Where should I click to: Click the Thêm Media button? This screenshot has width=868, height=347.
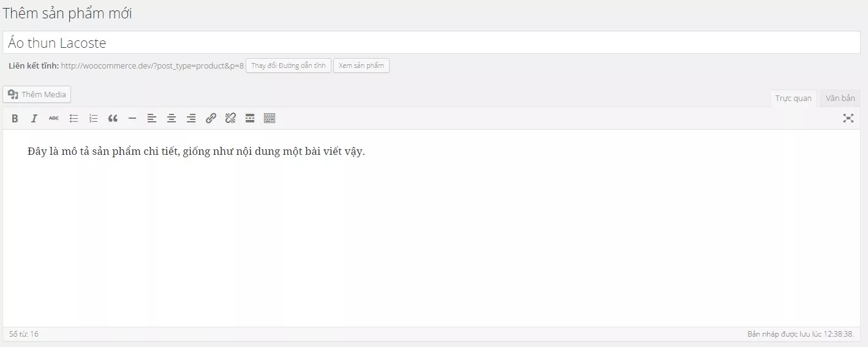click(37, 94)
